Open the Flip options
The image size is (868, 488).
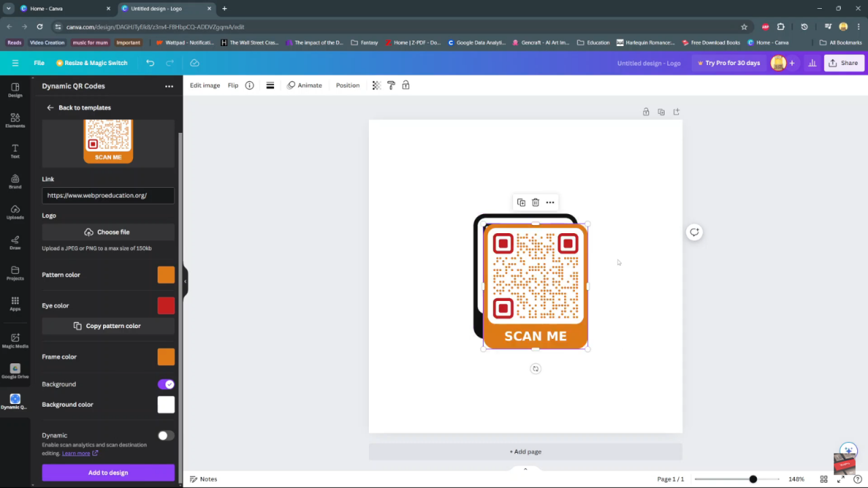coord(233,85)
